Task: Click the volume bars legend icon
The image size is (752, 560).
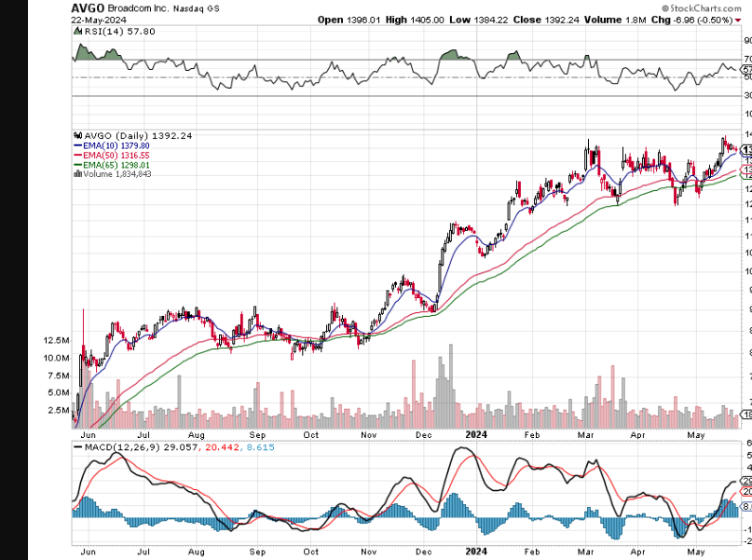Action: pos(77,173)
